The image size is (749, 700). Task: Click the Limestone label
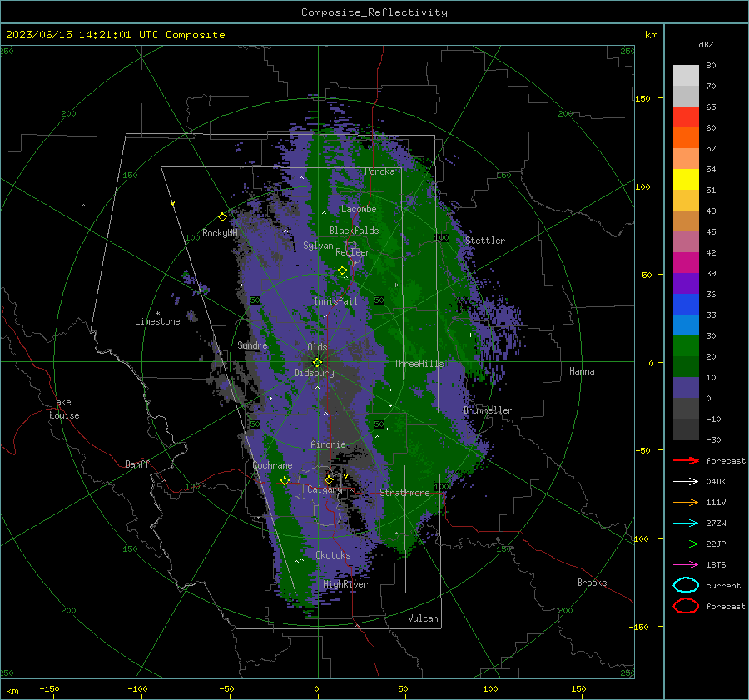pyautogui.click(x=157, y=321)
